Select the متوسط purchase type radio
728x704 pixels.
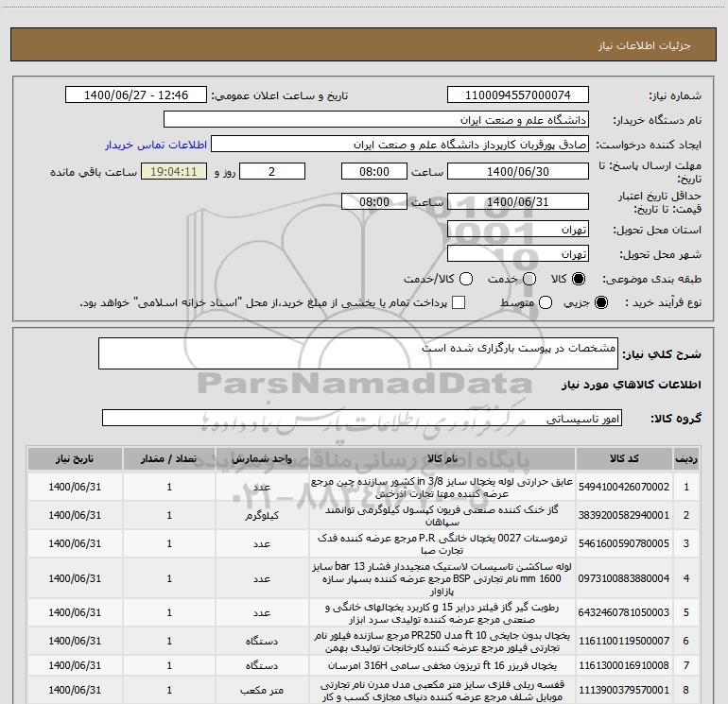coord(546,302)
